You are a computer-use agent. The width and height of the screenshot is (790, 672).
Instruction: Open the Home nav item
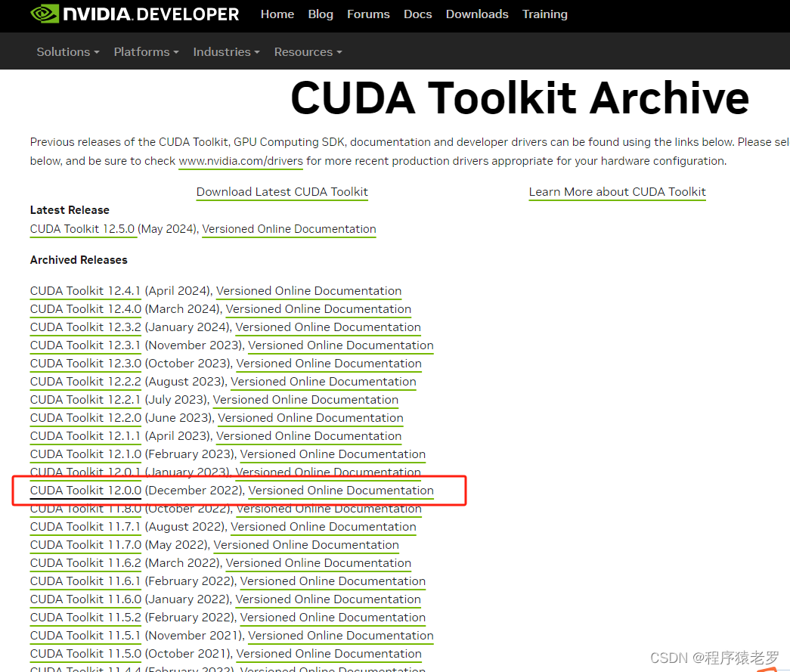coord(277,14)
